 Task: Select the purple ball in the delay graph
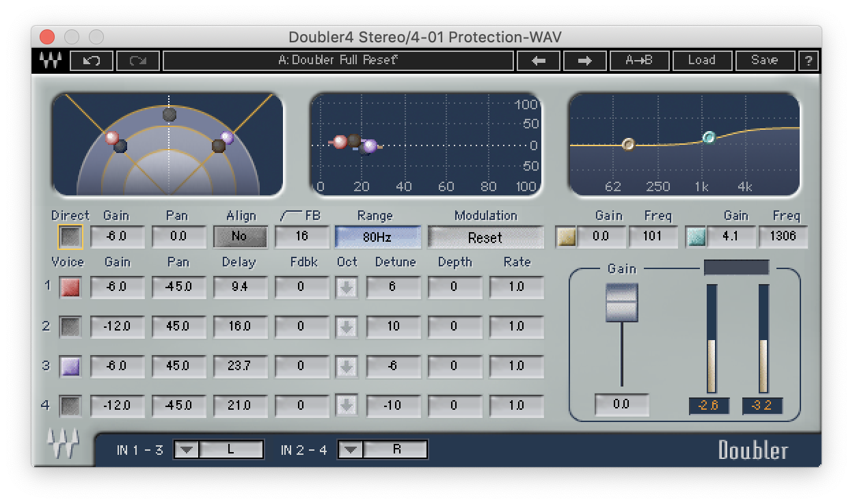[370, 145]
